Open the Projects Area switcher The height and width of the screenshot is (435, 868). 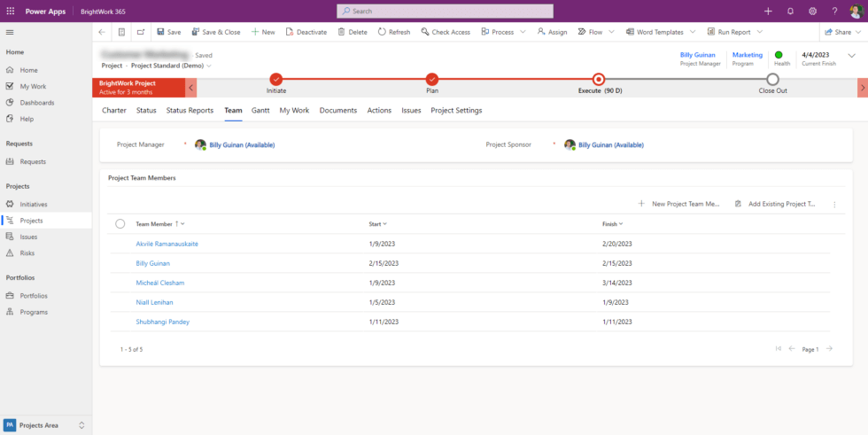(46, 425)
